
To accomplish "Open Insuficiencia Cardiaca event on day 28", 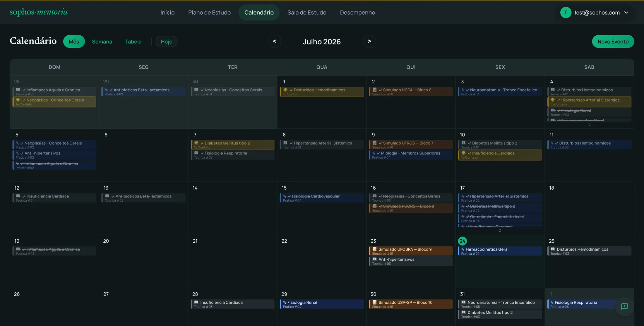I will [x=232, y=304].
